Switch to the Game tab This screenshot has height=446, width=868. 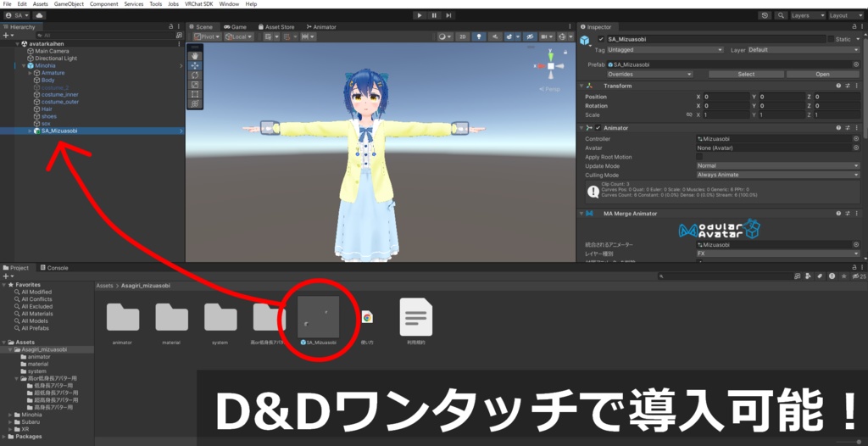coord(236,26)
